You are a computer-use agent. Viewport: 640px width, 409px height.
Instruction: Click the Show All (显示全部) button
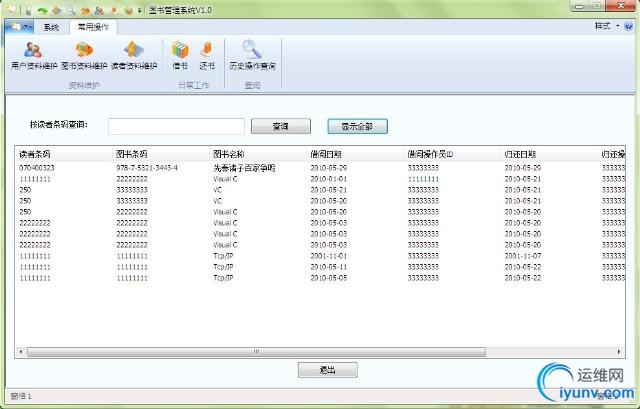pos(357,126)
